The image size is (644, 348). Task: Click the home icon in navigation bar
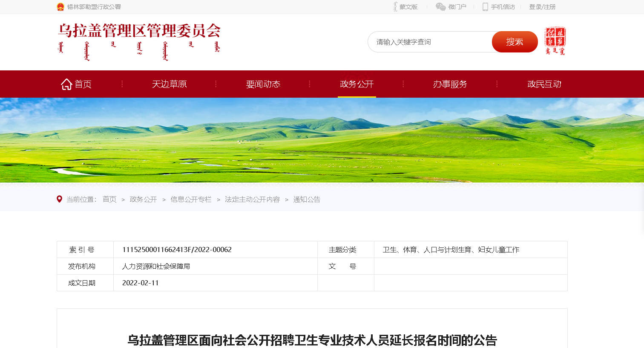(66, 84)
